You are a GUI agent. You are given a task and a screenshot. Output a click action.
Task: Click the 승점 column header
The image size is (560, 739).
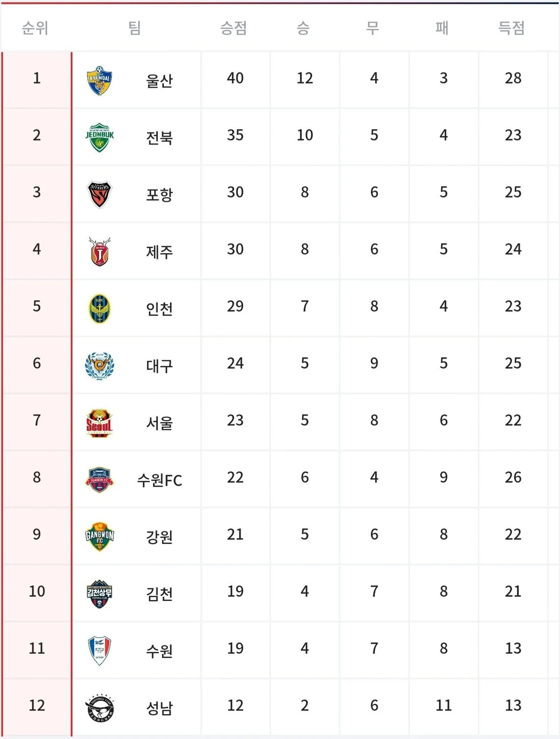234,28
